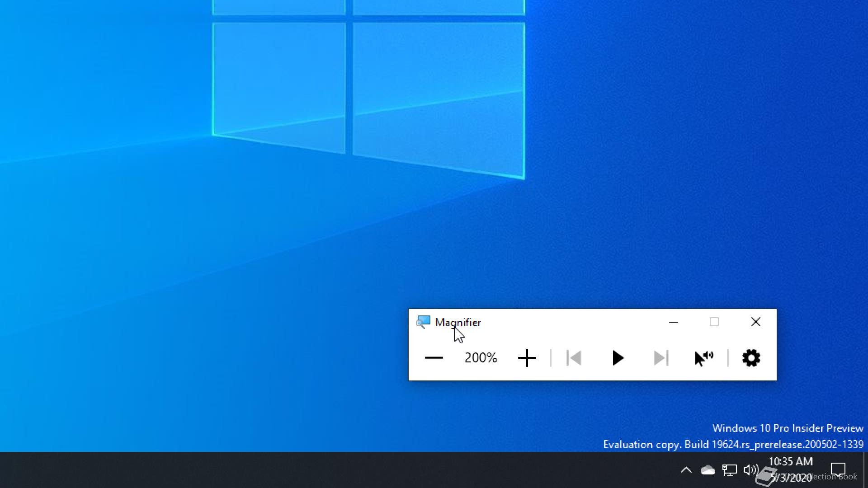Click the Magnifier window title text
The width and height of the screenshot is (868, 488).
coord(458,322)
